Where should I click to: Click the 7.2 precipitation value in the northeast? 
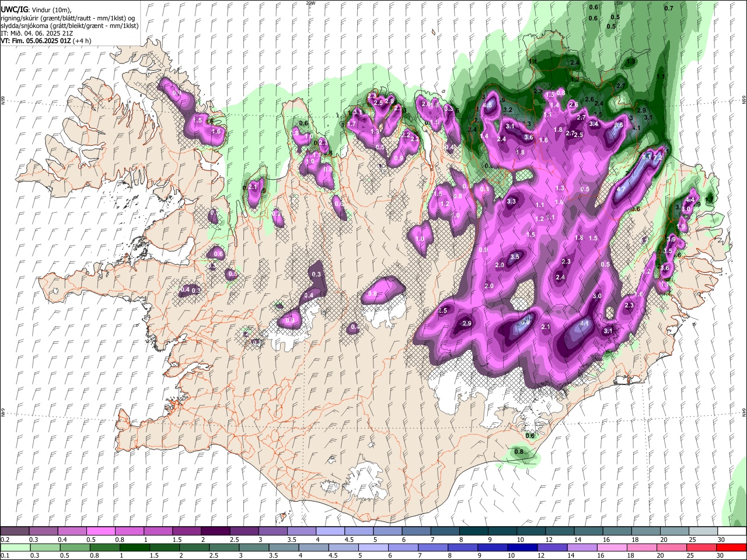(658, 157)
